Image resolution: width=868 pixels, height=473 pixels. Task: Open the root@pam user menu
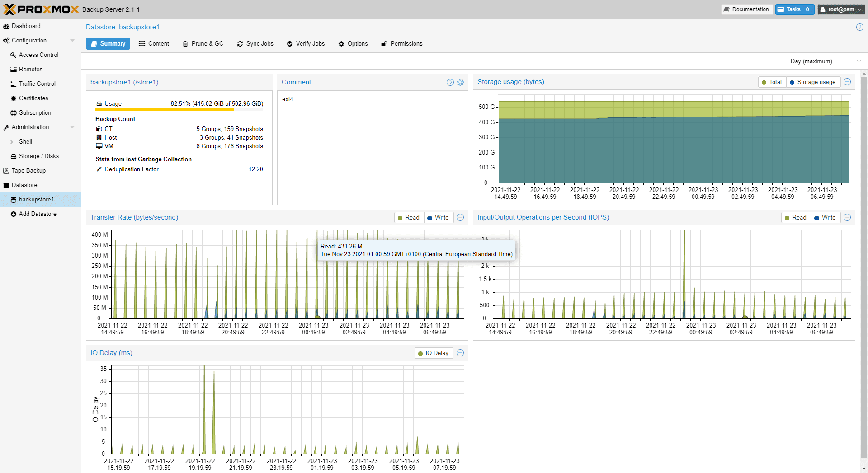(840, 9)
